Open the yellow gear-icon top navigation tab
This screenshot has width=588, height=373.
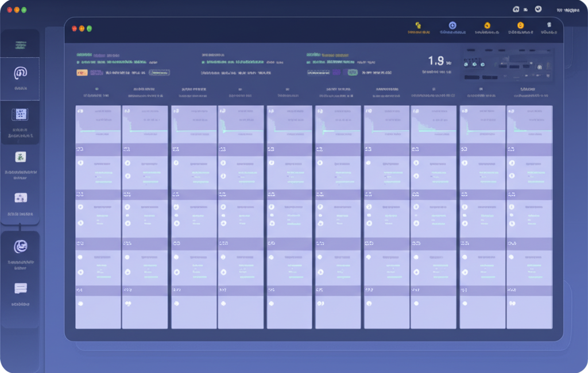(487, 28)
